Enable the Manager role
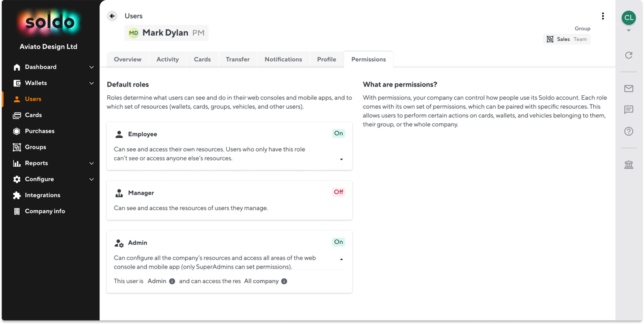Screen dimensions: 644x324 [x=338, y=192]
